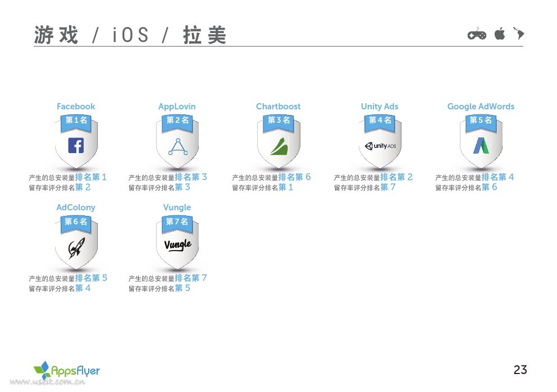Click the Vungle script logo
The image size is (557, 392).
pyautogui.click(x=177, y=245)
